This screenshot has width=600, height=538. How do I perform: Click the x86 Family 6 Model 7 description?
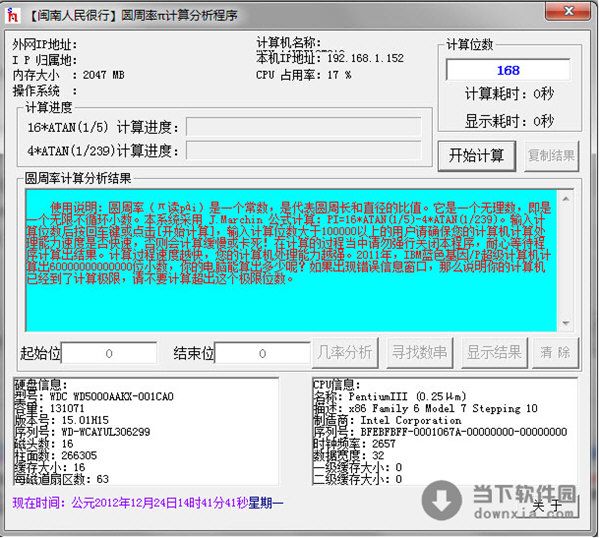(443, 408)
